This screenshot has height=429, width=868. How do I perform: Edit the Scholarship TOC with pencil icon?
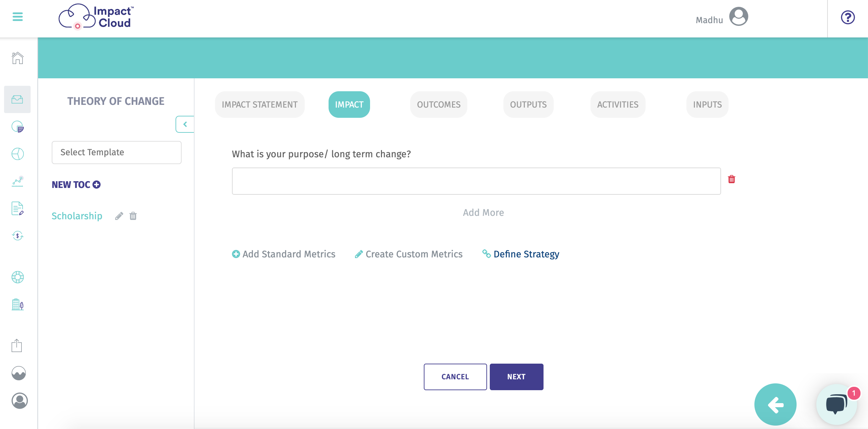(119, 216)
